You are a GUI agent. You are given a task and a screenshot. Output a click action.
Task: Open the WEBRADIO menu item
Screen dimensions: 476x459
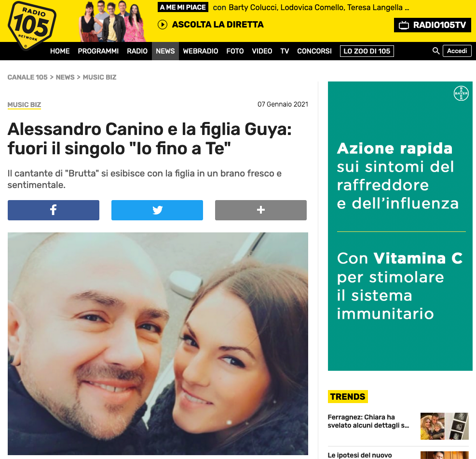pos(200,51)
